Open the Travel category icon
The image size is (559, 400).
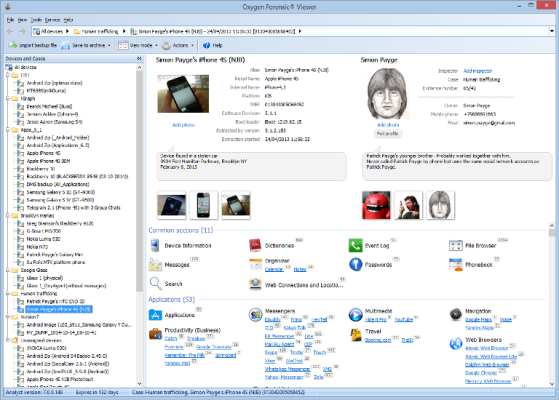coord(355,335)
